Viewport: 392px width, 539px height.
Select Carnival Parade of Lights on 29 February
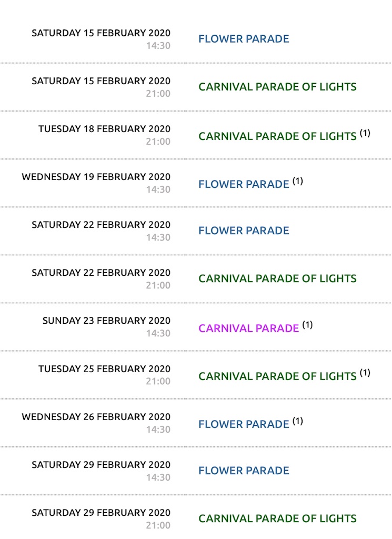pos(277,518)
